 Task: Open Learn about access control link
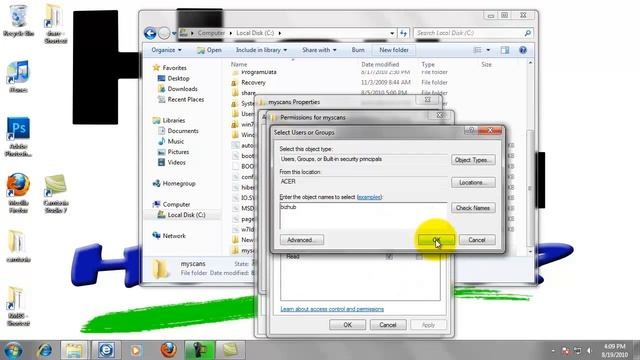(332, 309)
